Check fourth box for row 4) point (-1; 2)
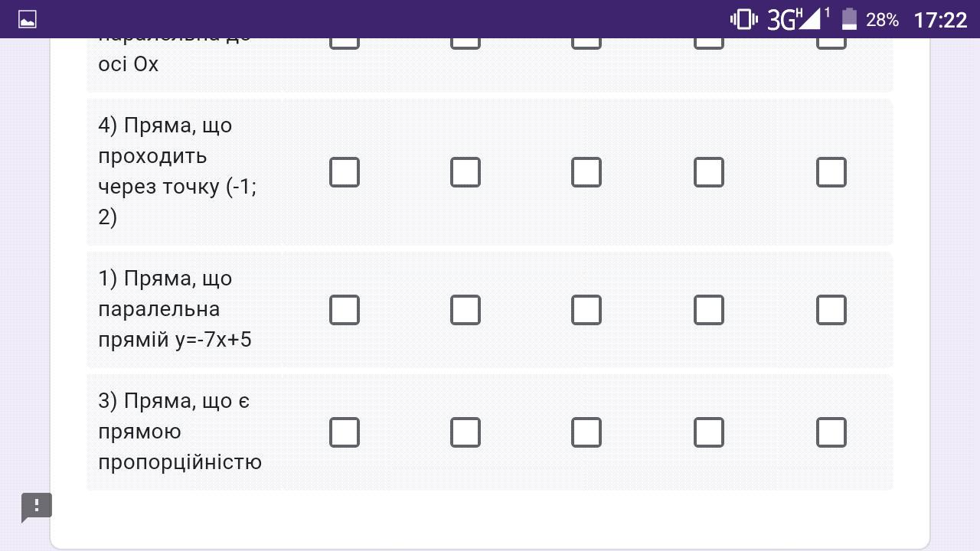This screenshot has width=980, height=551. click(709, 172)
